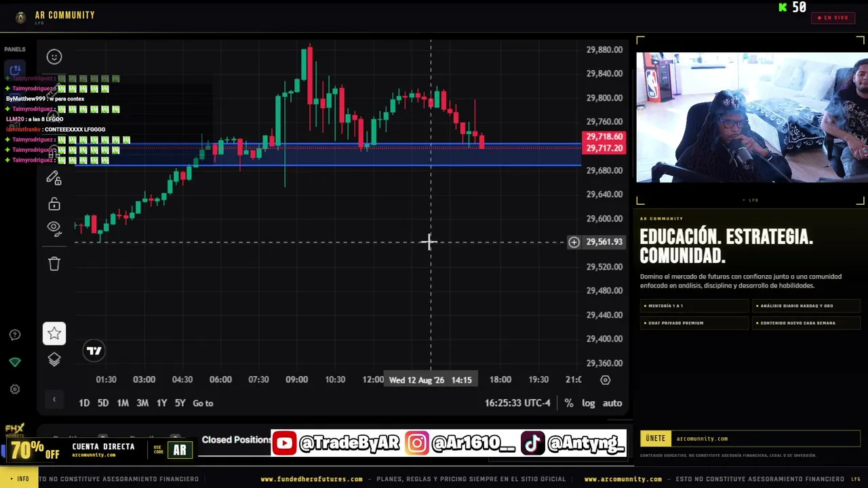Set chart range to 1D
868x488 pixels.
pos(84,403)
